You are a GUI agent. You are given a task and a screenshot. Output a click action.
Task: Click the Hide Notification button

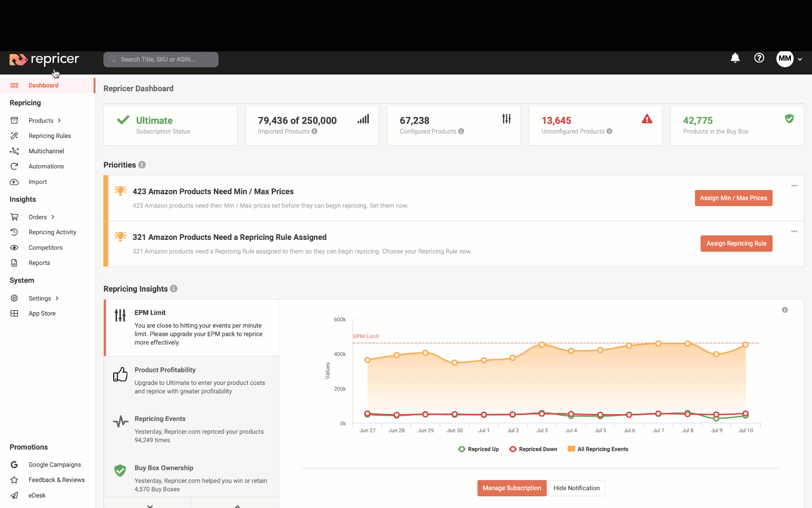[x=577, y=488]
